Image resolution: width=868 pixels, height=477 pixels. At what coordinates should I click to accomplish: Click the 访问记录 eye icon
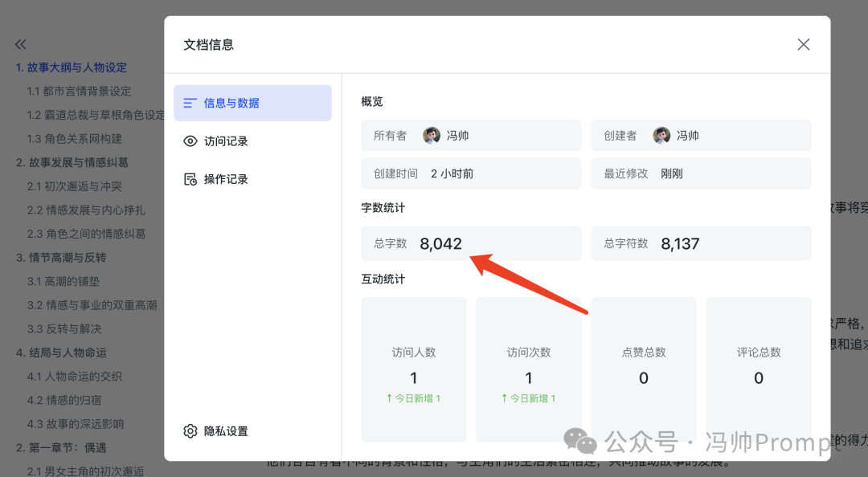pos(190,141)
